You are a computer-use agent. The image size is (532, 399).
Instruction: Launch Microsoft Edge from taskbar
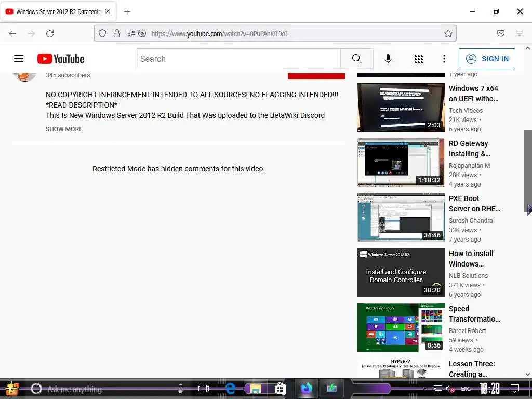230,389
